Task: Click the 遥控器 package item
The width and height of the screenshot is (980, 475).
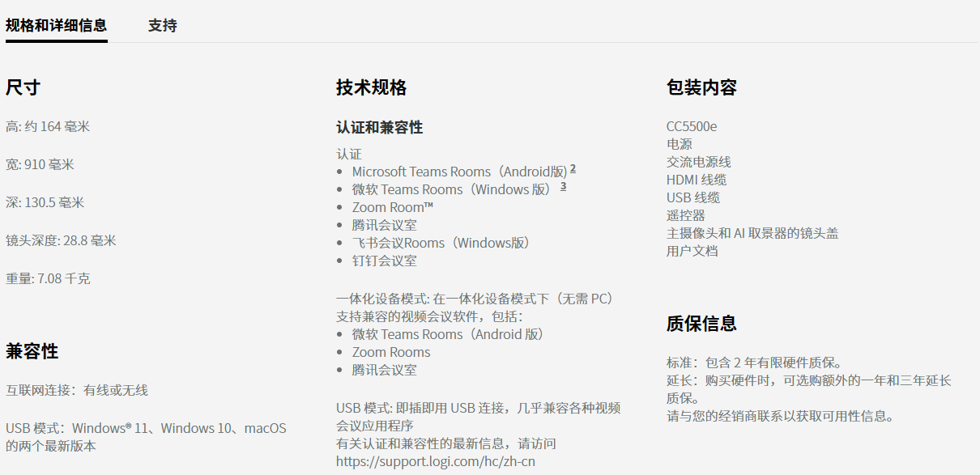Action: click(686, 215)
